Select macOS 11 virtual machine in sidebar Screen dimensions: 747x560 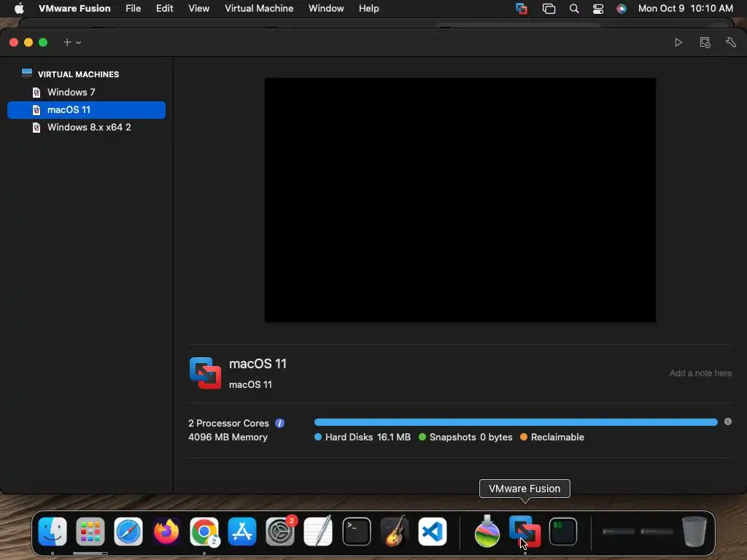[86, 110]
